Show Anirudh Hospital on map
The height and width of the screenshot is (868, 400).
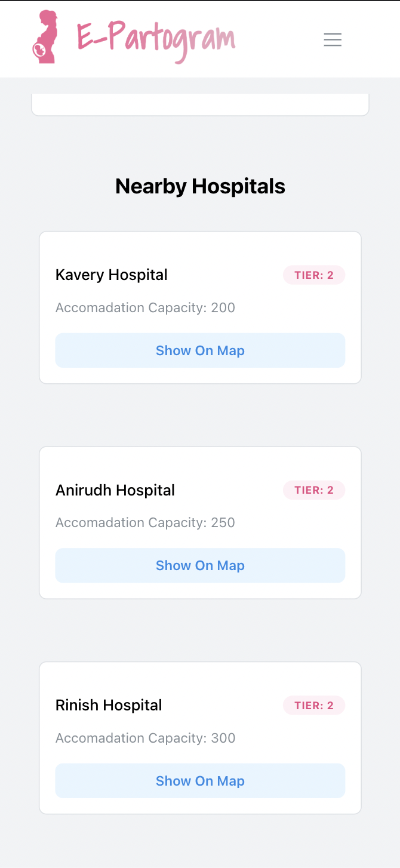point(200,565)
